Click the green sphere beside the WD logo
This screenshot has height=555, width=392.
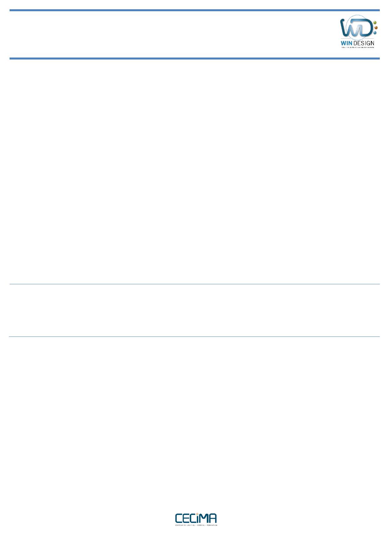(375, 22)
